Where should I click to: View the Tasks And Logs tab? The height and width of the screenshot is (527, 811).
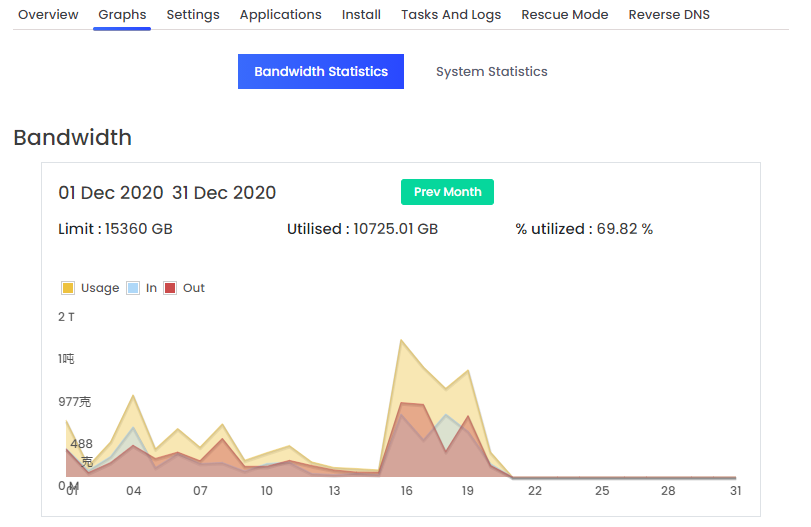(451, 15)
